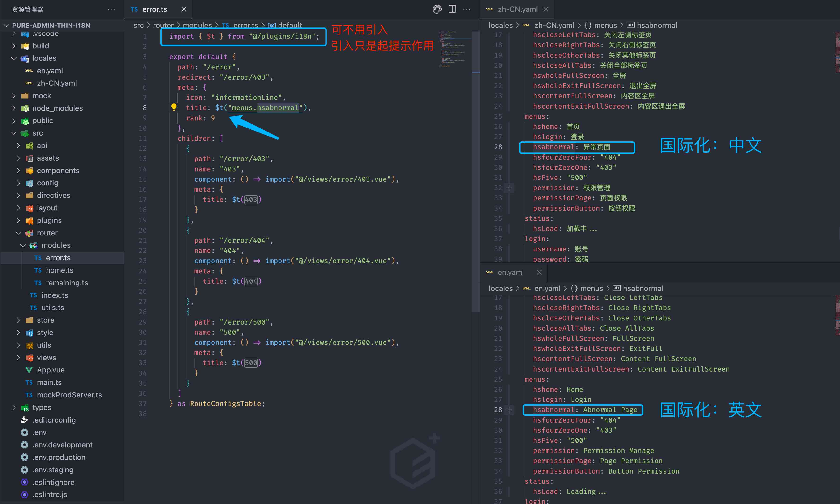The height and width of the screenshot is (504, 840).
Task: Click the color palette icon in editor toolbar
Action: 437,9
